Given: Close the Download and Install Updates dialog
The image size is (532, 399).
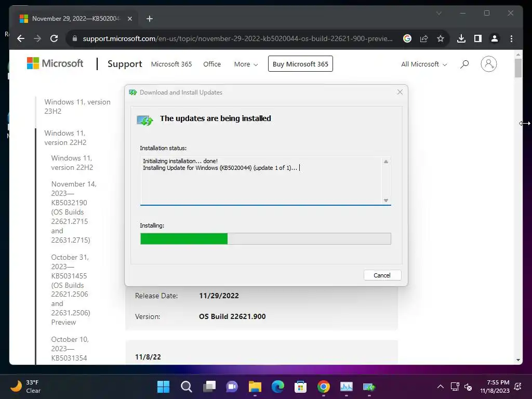Looking at the screenshot, I should tap(400, 92).
